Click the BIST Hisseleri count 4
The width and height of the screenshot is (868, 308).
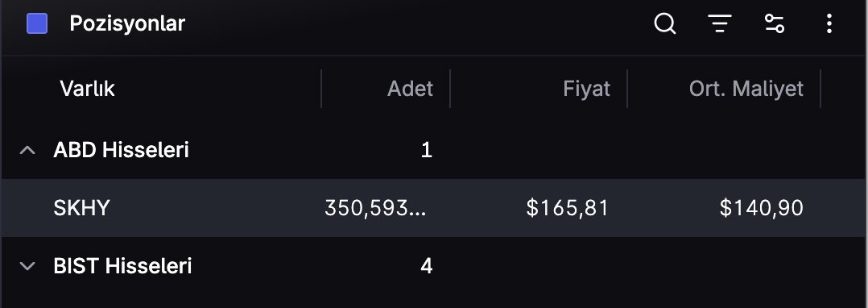(x=426, y=266)
